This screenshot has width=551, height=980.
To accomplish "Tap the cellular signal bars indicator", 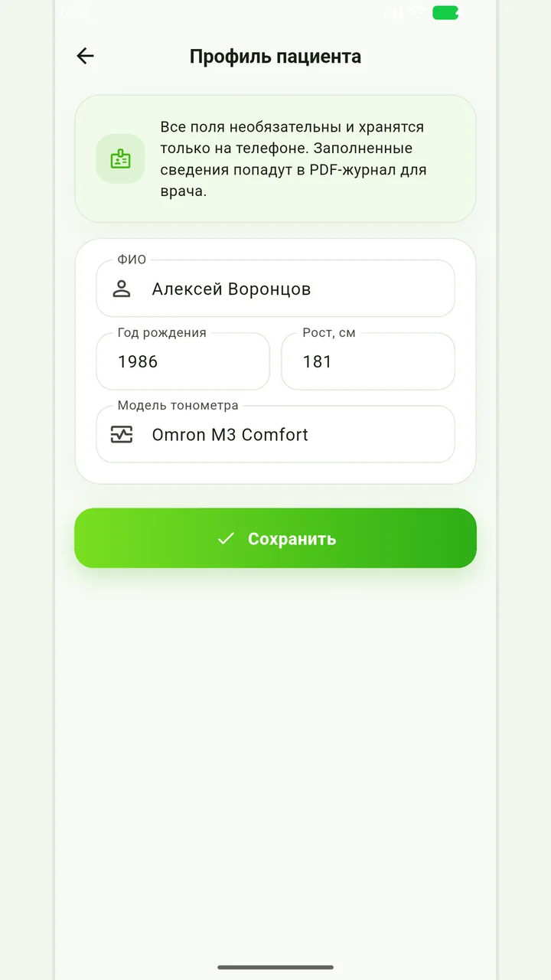I will pos(393,12).
